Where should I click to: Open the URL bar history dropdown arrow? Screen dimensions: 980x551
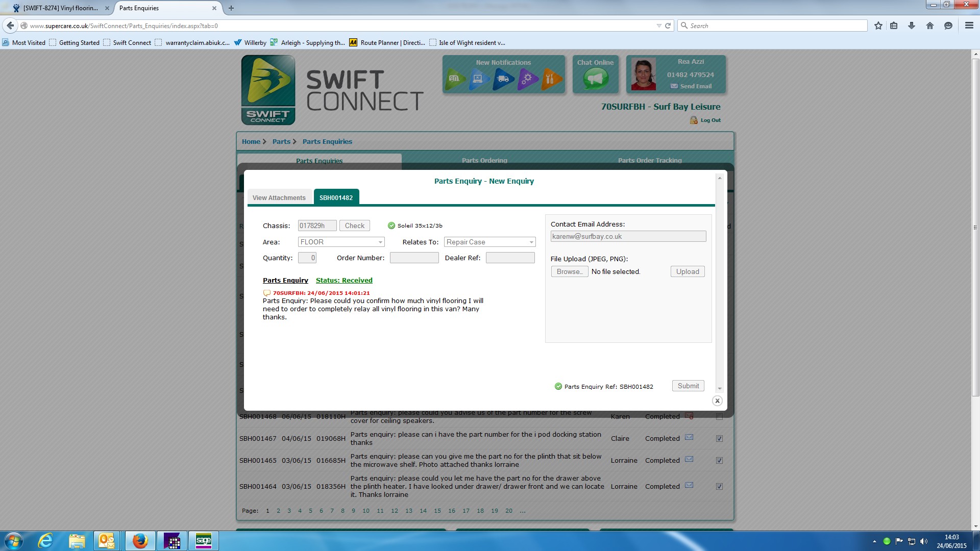pyautogui.click(x=658, y=26)
